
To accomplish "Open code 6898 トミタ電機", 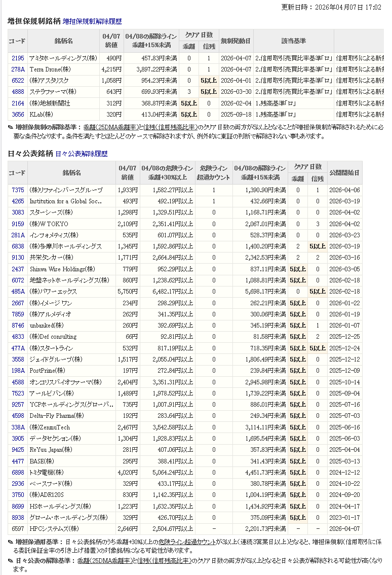I will pyautogui.click(x=18, y=473).
